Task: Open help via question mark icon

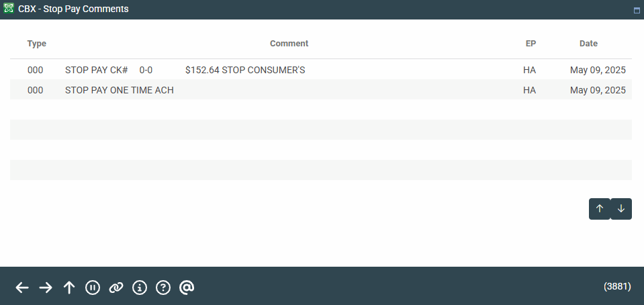Action: [163, 288]
